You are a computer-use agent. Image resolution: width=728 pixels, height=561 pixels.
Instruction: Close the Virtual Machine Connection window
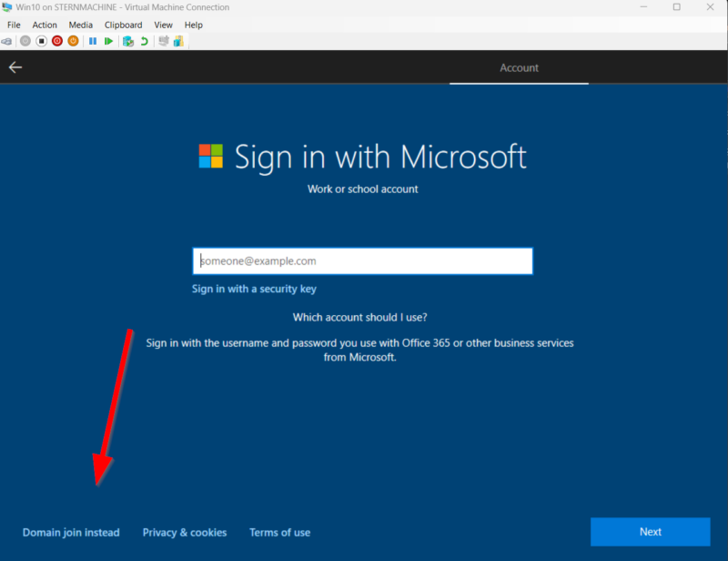coord(710,7)
